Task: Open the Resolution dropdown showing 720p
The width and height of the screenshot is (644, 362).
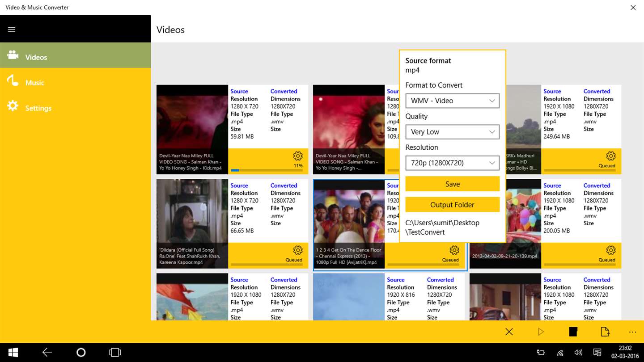Action: point(452,163)
